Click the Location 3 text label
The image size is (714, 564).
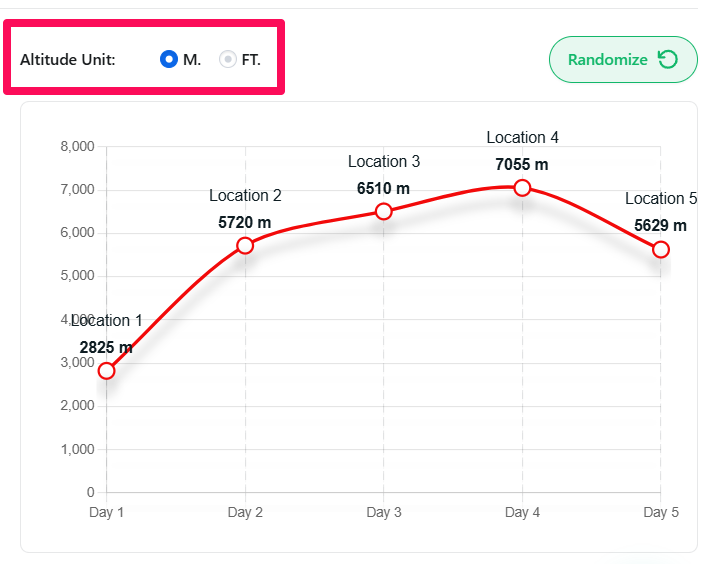[x=384, y=161]
